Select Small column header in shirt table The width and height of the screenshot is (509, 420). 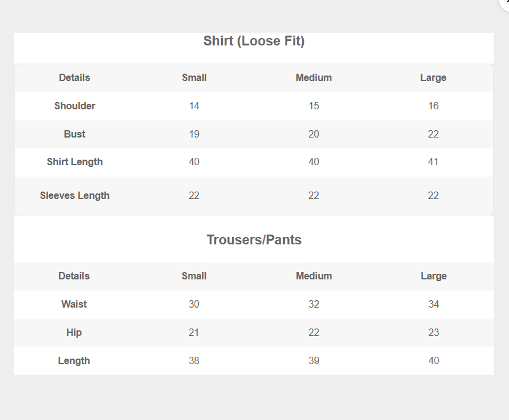[194, 78]
